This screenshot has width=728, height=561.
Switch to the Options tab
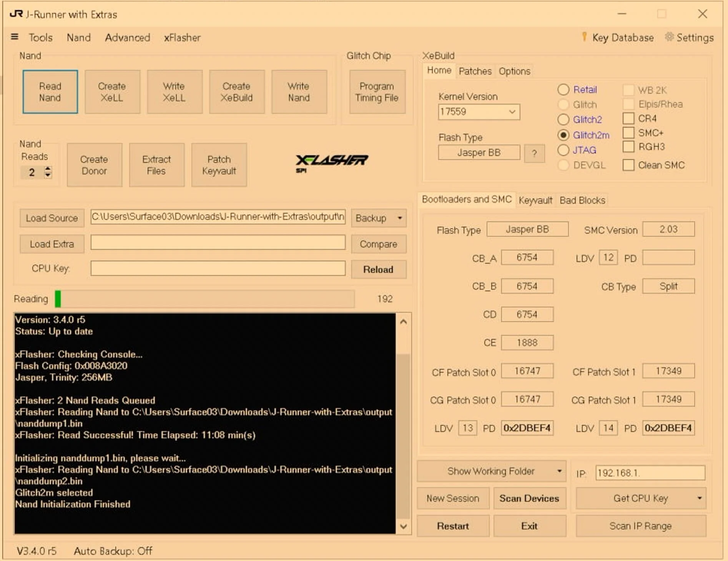[x=514, y=71]
